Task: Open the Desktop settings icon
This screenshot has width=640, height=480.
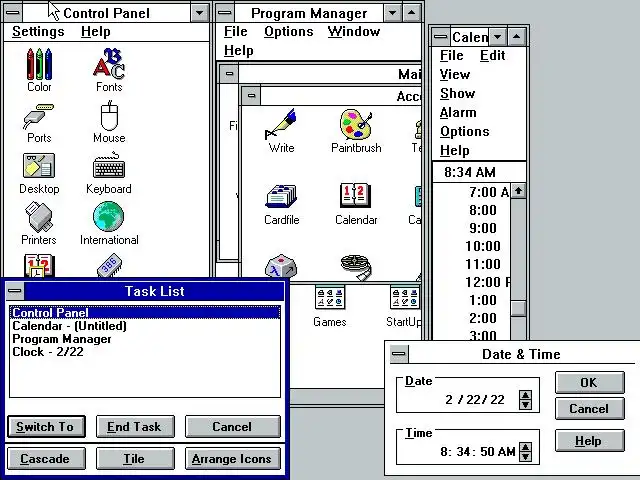Action: coord(39,174)
